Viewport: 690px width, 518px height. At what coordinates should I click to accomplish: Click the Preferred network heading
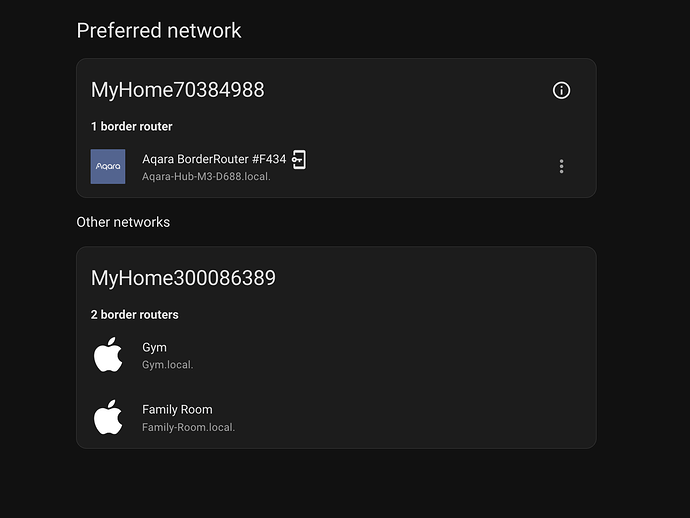click(159, 30)
